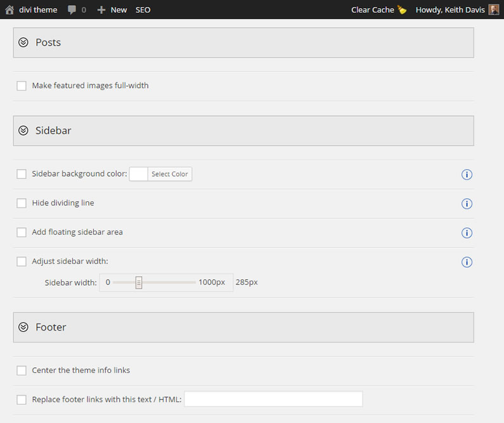Screen dimensions: 504x423
Task: Click the Hide dividing line label
Action: 63,203
